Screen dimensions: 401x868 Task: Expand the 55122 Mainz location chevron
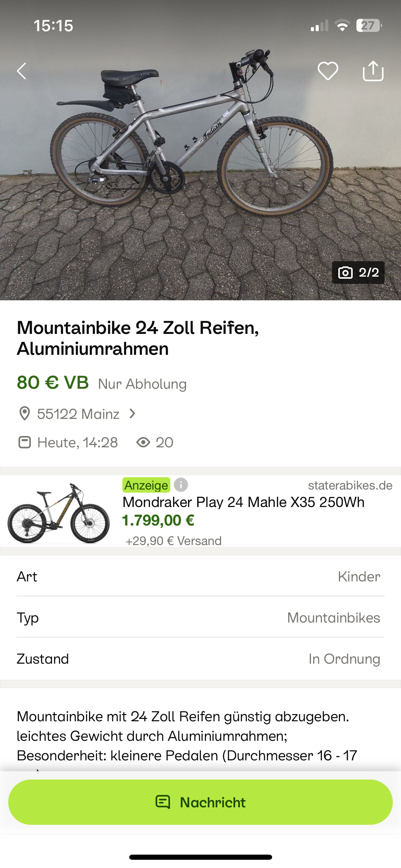click(133, 414)
